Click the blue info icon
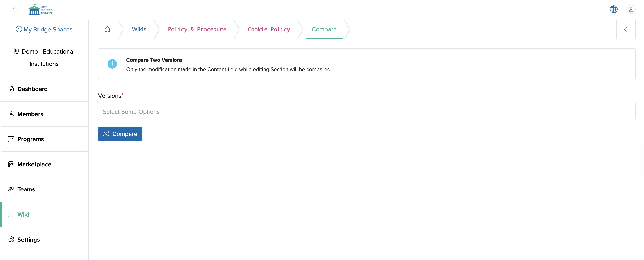Screen dimensions: 644x260 (112, 64)
